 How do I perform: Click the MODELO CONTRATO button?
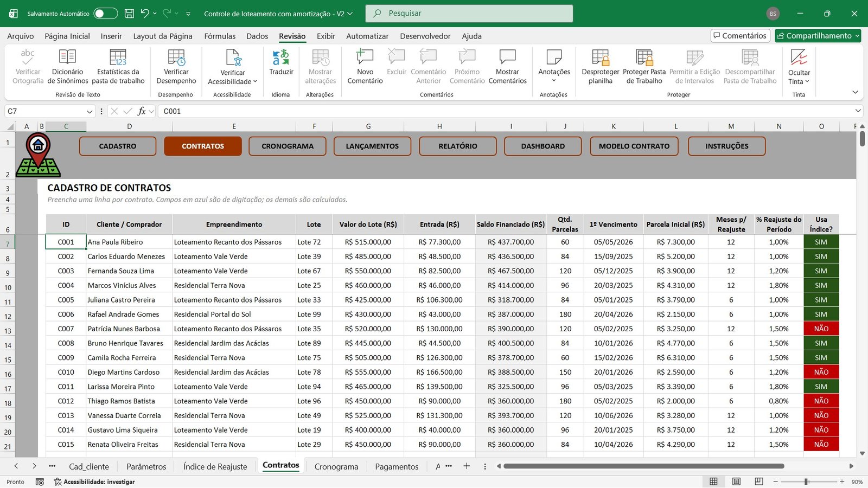point(634,146)
